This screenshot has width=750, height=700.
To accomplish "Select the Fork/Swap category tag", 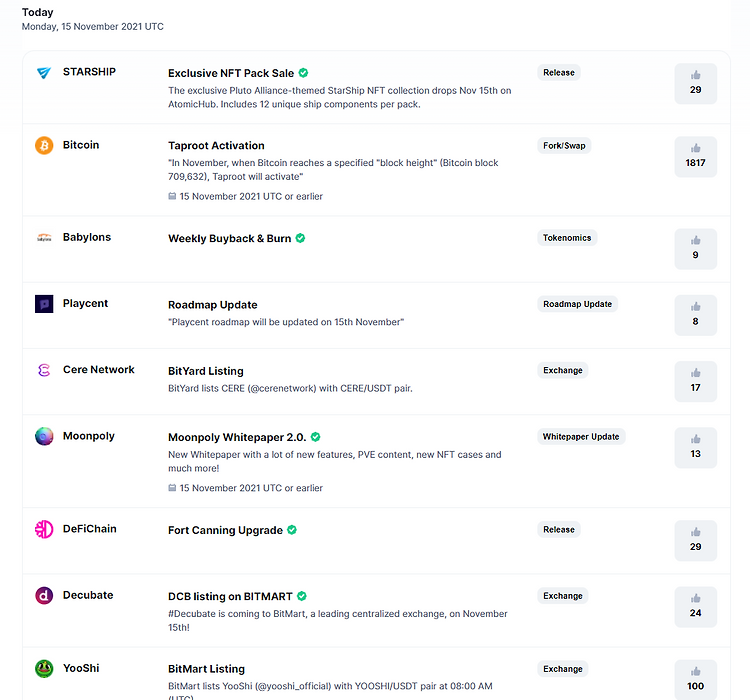I will (564, 145).
